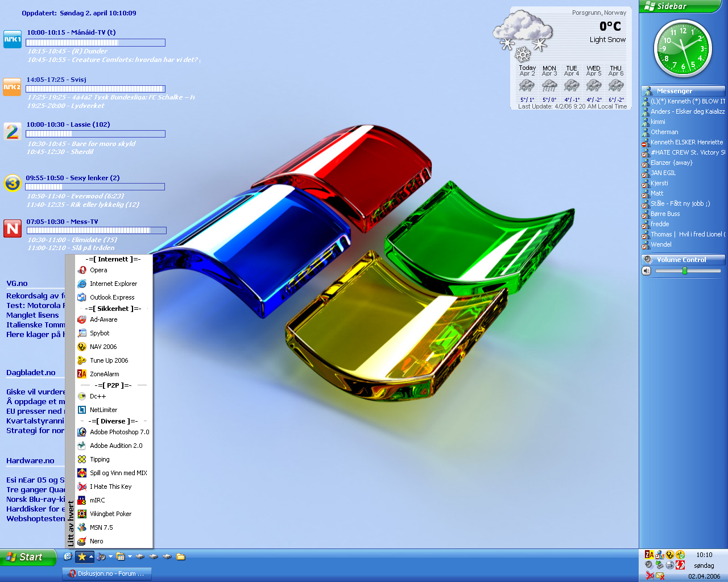The image size is (728, 582).
Task: Click the ZoneAlarm tray icon
Action: click(x=649, y=555)
